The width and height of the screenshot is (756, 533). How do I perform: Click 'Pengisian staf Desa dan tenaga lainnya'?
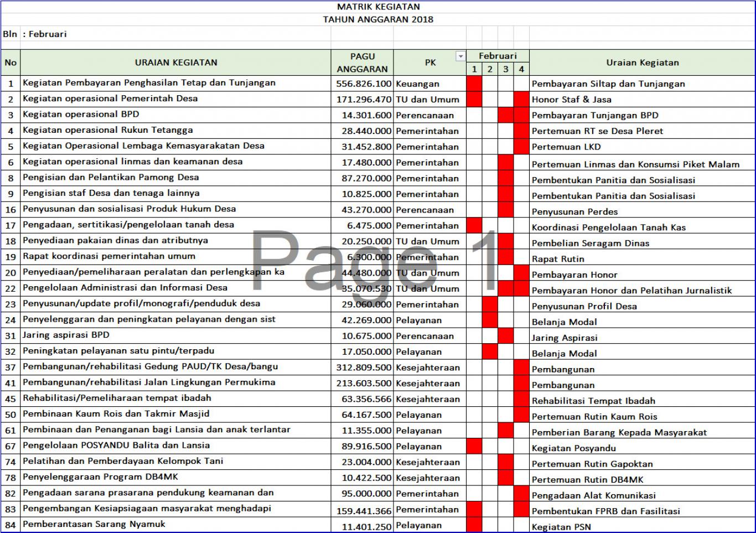176,194
